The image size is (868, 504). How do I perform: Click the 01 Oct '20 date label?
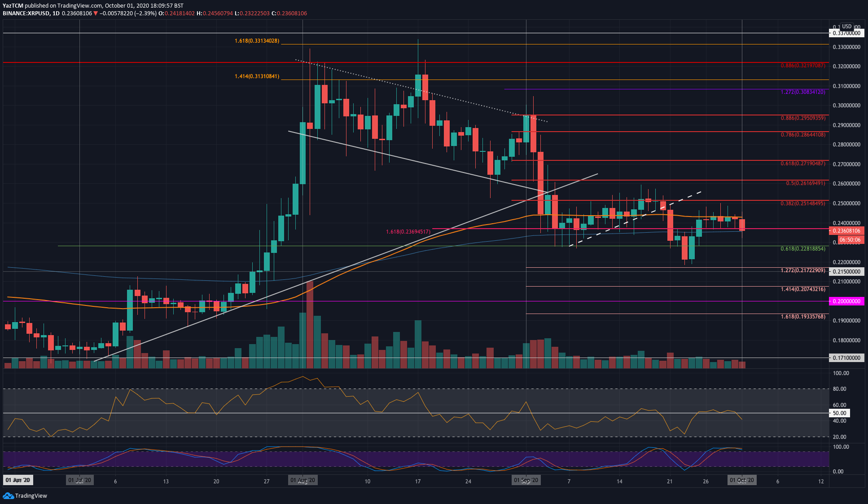pos(742,480)
